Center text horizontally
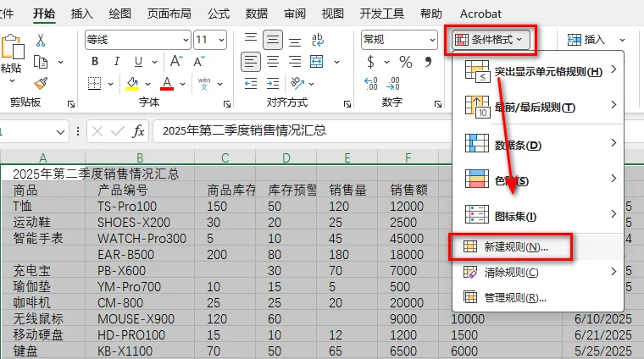The height and width of the screenshot is (359, 644). pyautogui.click(x=273, y=62)
